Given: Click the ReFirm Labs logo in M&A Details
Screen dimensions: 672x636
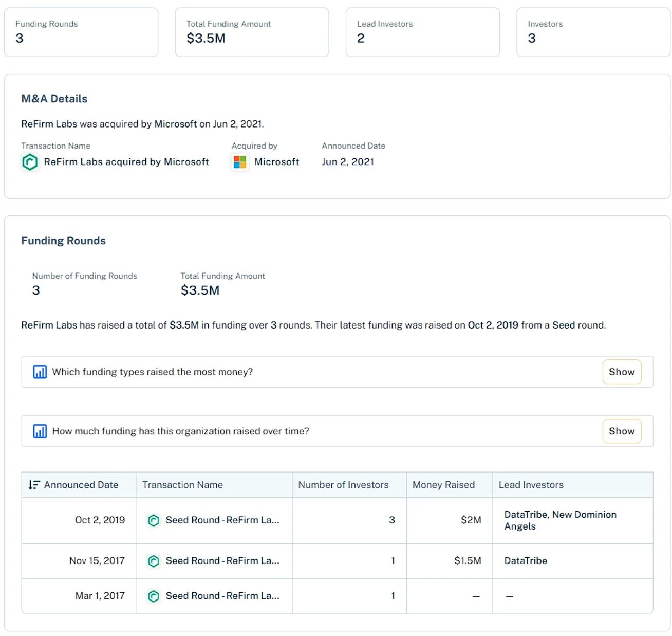Looking at the screenshot, I should [30, 162].
